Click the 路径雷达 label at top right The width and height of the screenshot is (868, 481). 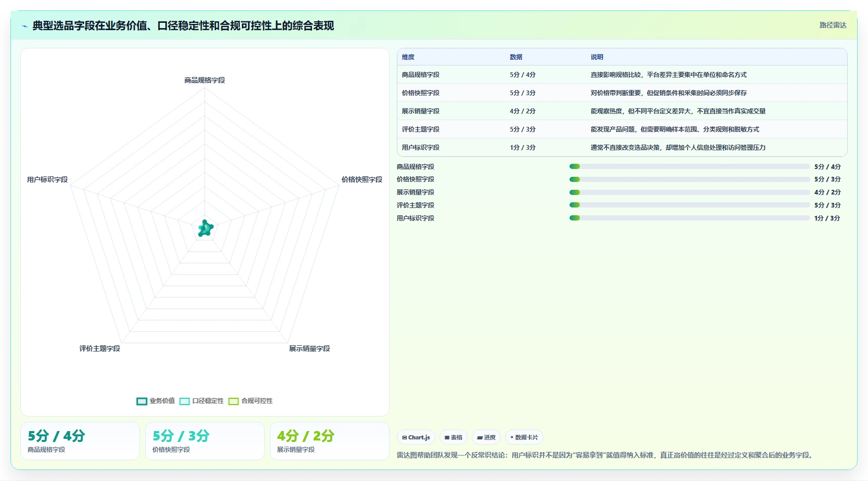833,25
